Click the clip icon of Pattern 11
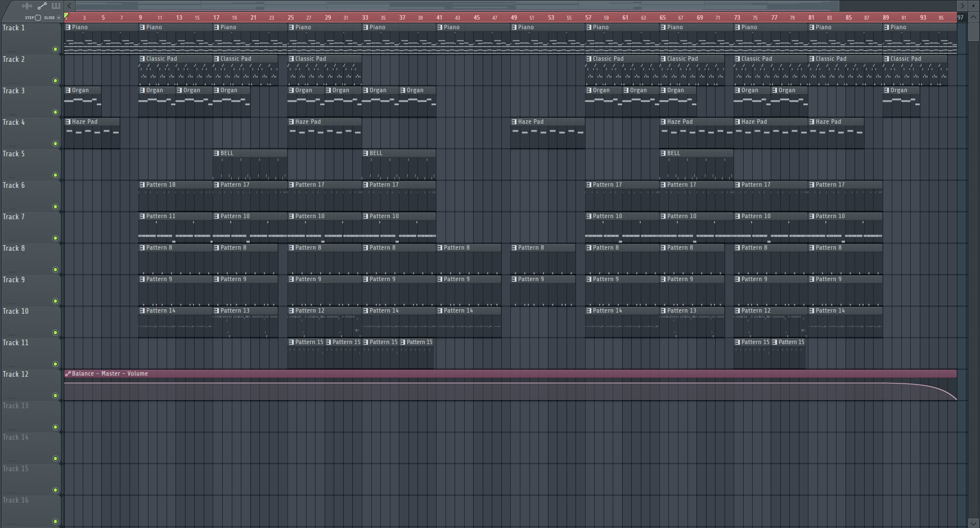 (142, 216)
